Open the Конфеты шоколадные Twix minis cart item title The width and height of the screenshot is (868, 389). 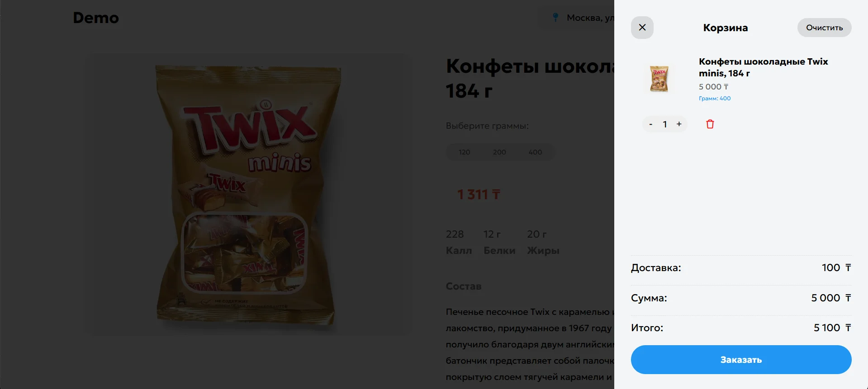tap(763, 67)
